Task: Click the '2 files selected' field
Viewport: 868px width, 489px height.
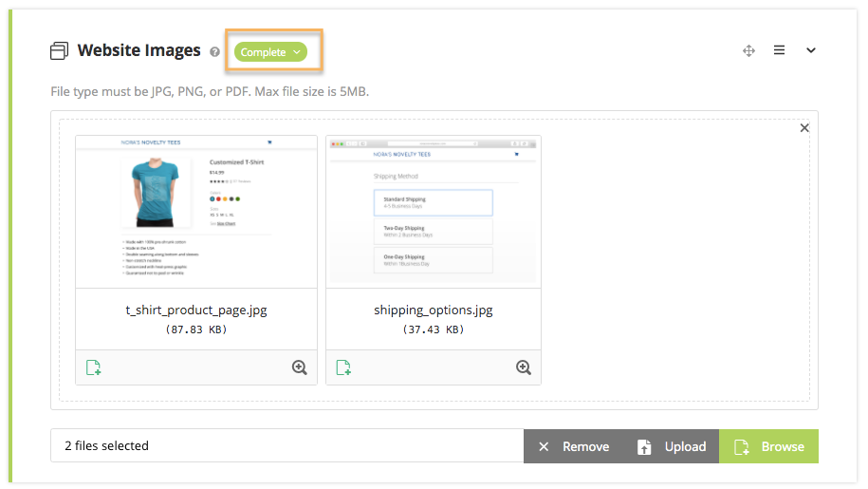Action: point(286,446)
